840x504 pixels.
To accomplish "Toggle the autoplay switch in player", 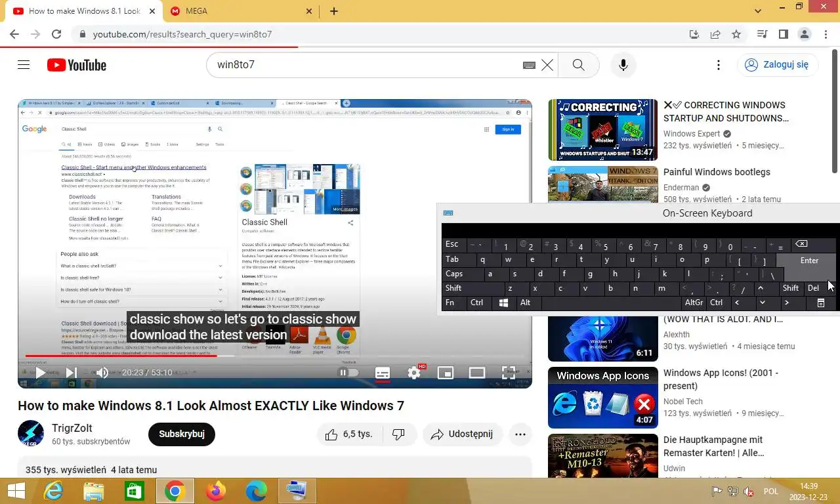I will coord(348,373).
